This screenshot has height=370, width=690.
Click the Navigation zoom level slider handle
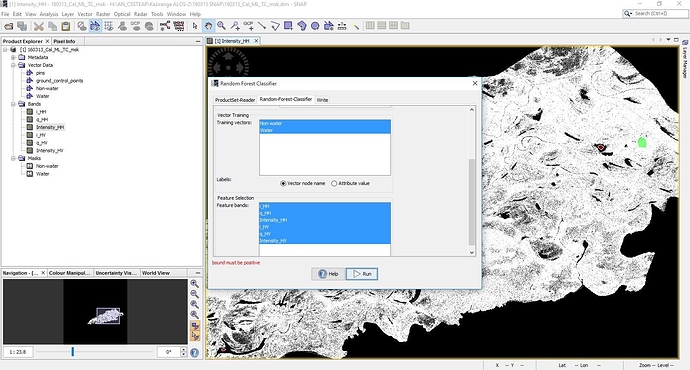point(73,352)
